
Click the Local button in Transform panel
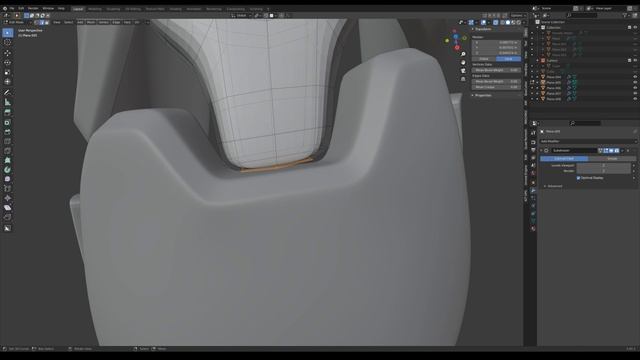coord(508,59)
